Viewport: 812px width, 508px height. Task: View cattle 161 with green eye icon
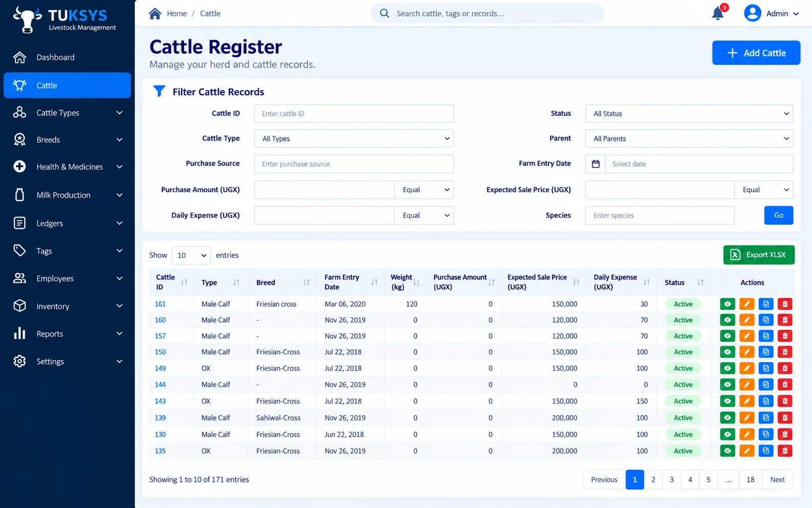coord(728,304)
